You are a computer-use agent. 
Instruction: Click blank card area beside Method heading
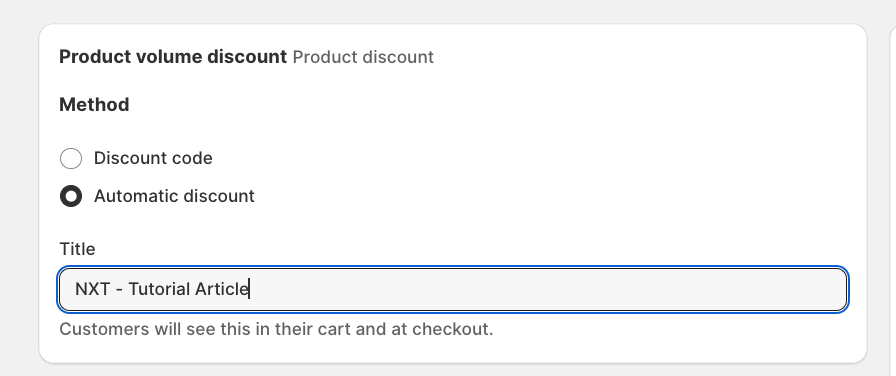[486, 105]
